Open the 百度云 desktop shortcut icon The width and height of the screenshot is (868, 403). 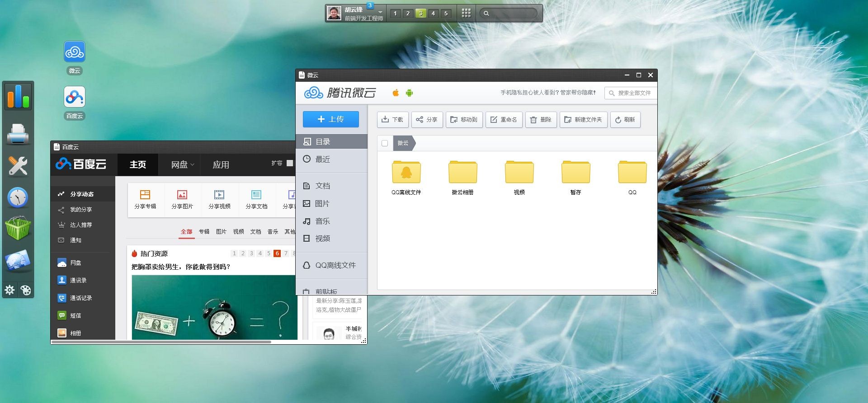pyautogui.click(x=75, y=97)
